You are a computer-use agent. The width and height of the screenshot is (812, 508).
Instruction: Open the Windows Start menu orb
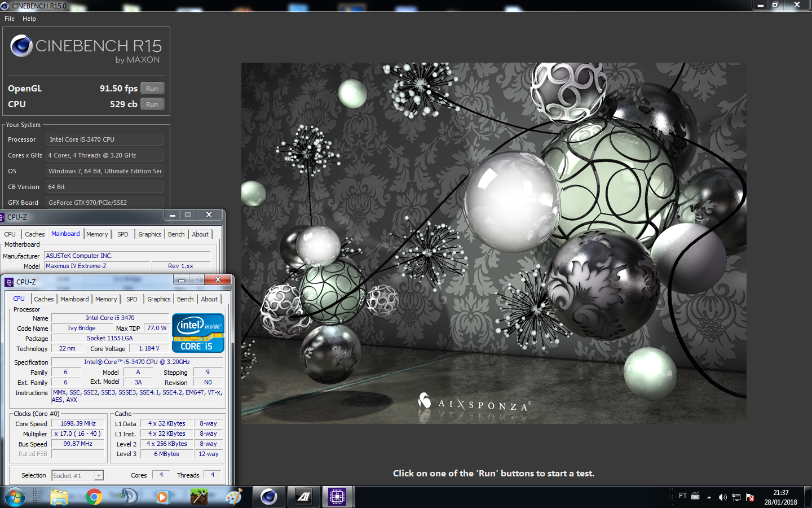click(x=15, y=497)
